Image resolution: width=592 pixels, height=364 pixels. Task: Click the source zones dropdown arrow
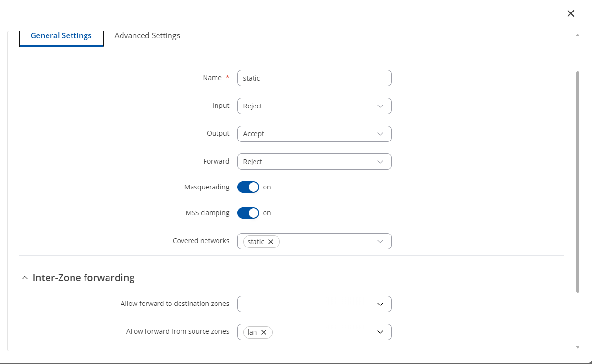(x=380, y=332)
